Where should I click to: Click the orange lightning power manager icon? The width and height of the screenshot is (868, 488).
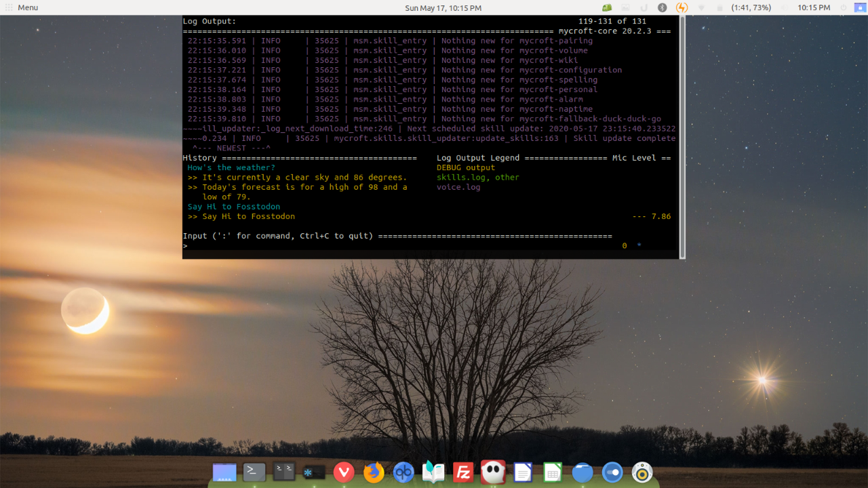[x=682, y=8]
